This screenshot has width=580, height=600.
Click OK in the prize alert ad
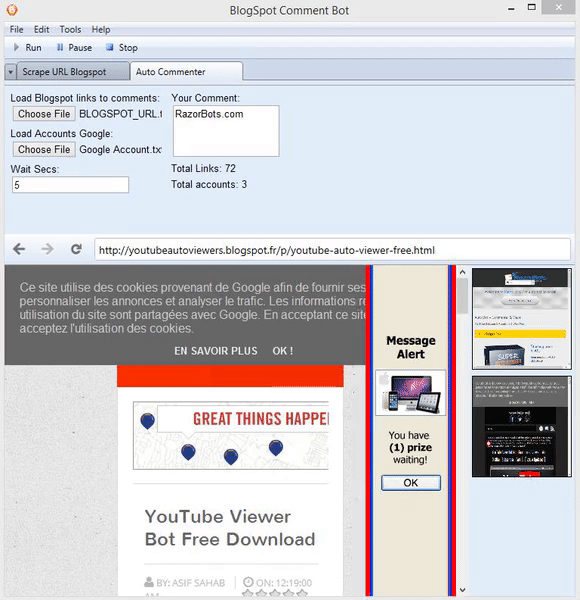[411, 483]
